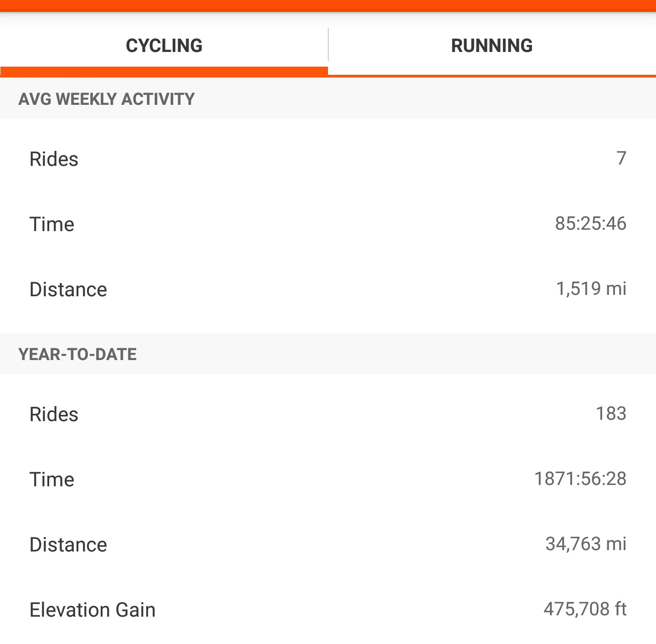The image size is (656, 644).
Task: Tap the year-to-date Distance label
Action: [68, 545]
